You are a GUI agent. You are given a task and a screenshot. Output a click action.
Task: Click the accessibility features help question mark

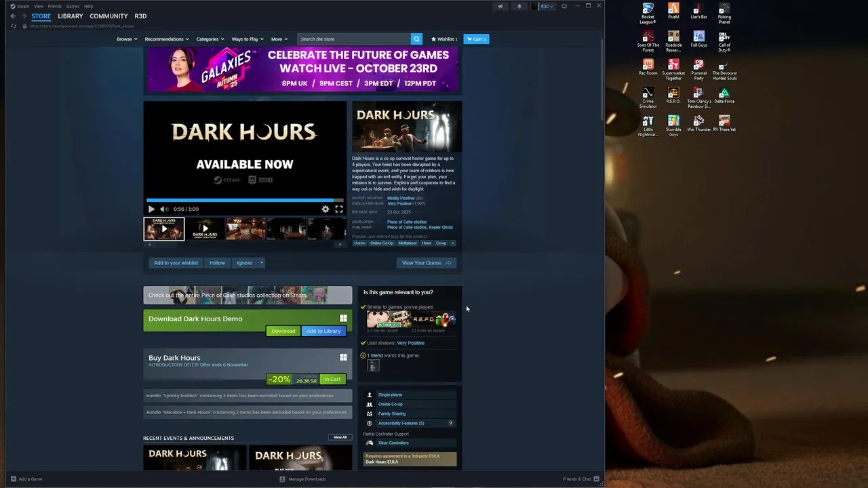tap(450, 424)
